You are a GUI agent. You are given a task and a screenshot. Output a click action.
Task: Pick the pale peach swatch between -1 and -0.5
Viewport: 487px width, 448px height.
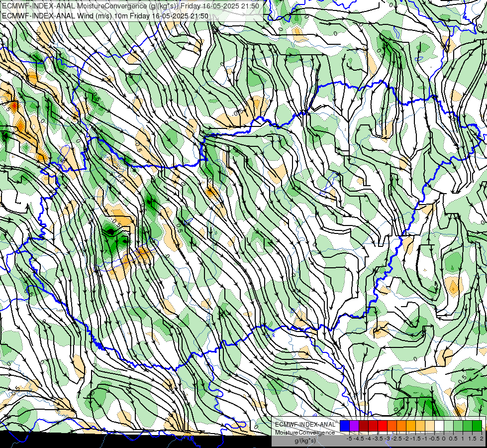430,426
